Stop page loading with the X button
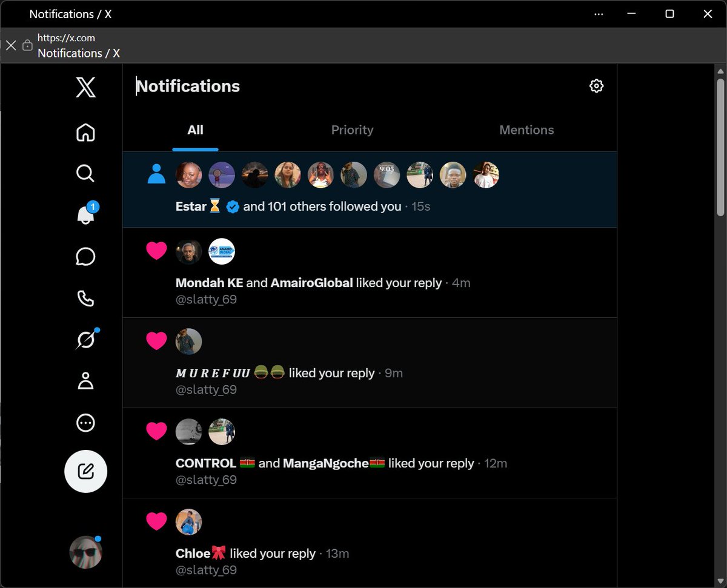 pos(11,45)
